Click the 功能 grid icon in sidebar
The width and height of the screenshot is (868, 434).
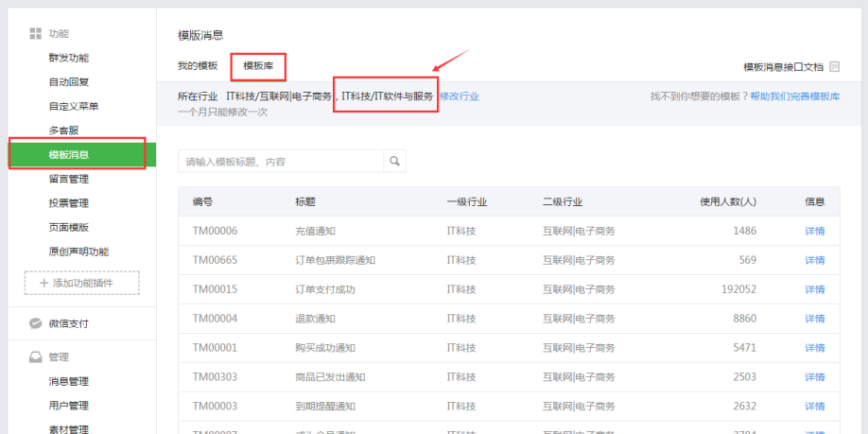pyautogui.click(x=35, y=33)
